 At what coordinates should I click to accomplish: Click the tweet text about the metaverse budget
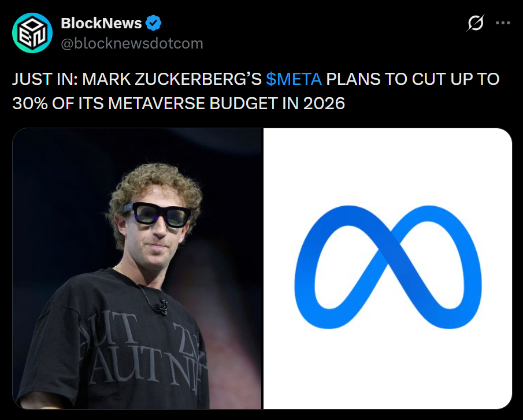tap(256, 91)
